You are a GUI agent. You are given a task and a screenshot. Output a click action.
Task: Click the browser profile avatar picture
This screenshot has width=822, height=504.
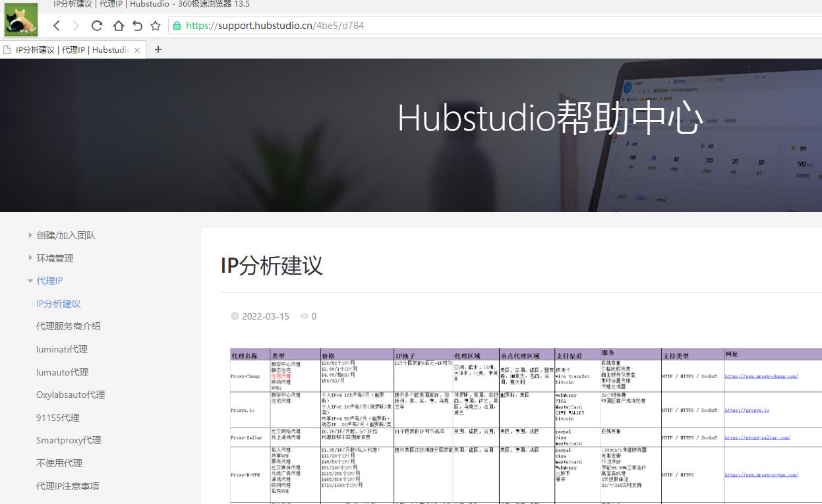(x=21, y=20)
